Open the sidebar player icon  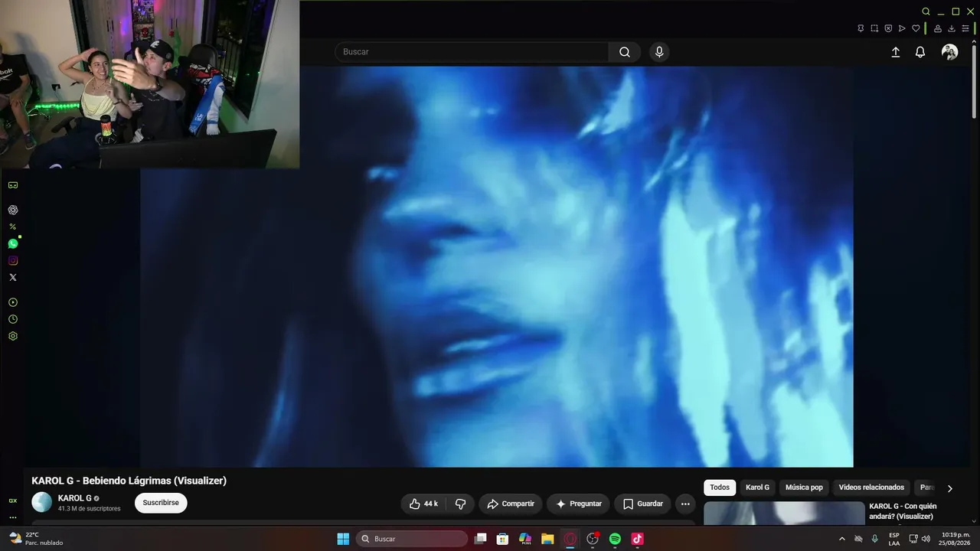(x=13, y=302)
